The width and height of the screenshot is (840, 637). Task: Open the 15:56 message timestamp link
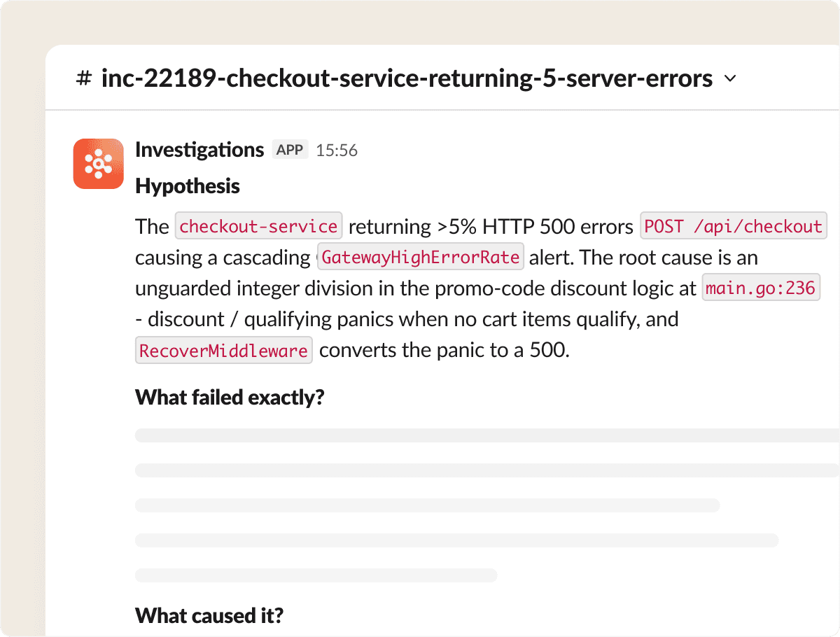[337, 150]
